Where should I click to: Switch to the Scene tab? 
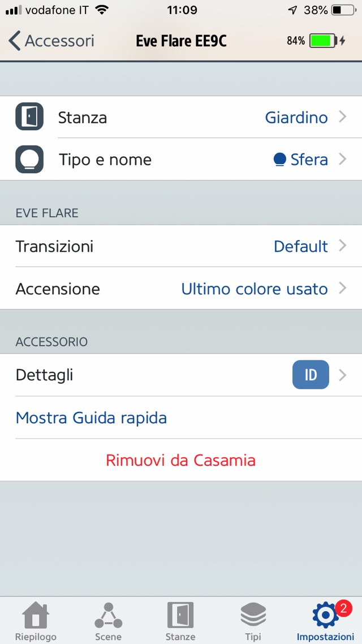point(108,621)
